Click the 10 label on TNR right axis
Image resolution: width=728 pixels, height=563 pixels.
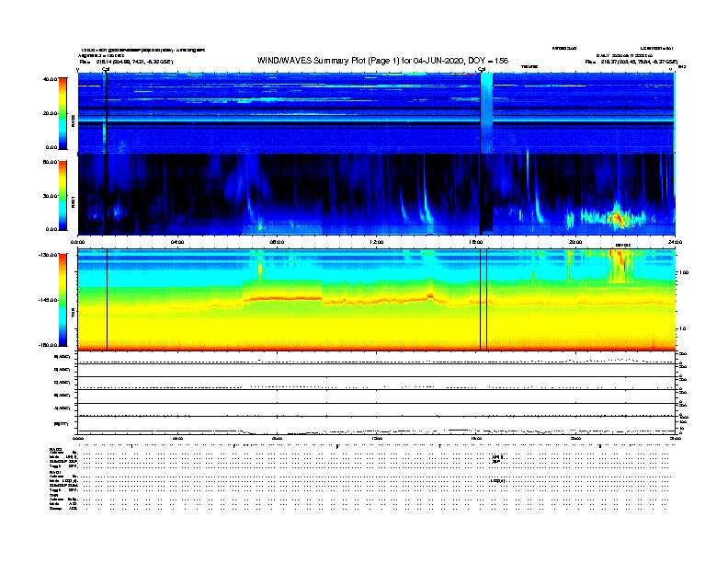coord(682,328)
